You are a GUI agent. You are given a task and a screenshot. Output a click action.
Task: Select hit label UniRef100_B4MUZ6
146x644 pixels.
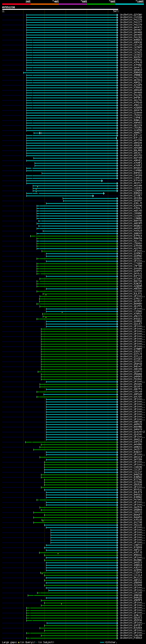click(131, 597)
